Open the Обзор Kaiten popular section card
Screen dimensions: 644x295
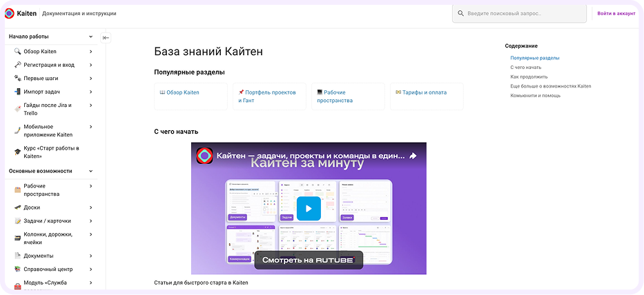click(x=191, y=96)
